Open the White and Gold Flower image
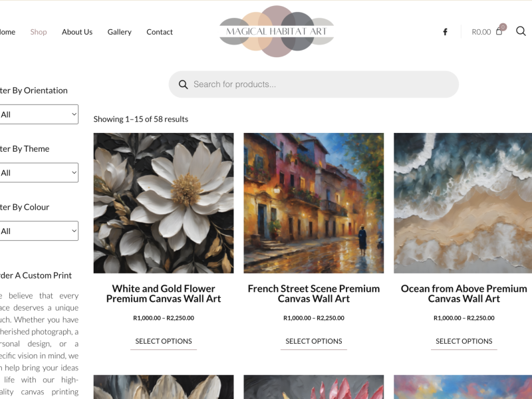This screenshot has width=532, height=399. pos(164,203)
